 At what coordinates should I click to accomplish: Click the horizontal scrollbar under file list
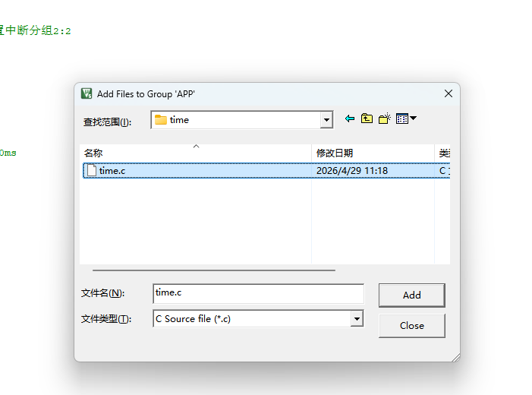click(x=214, y=270)
